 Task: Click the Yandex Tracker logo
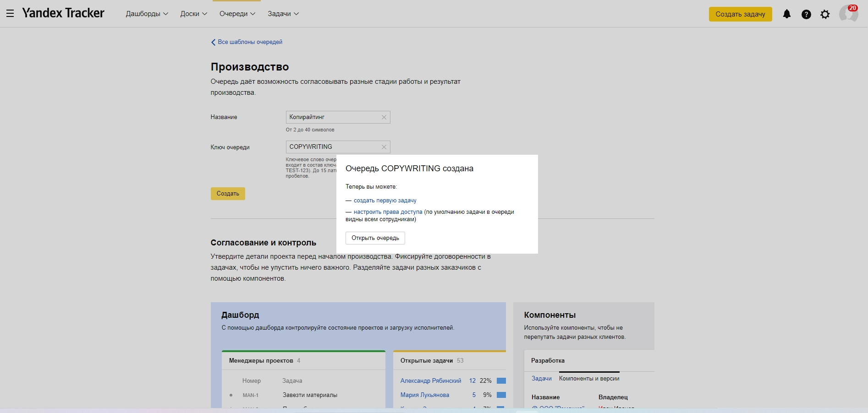63,13
